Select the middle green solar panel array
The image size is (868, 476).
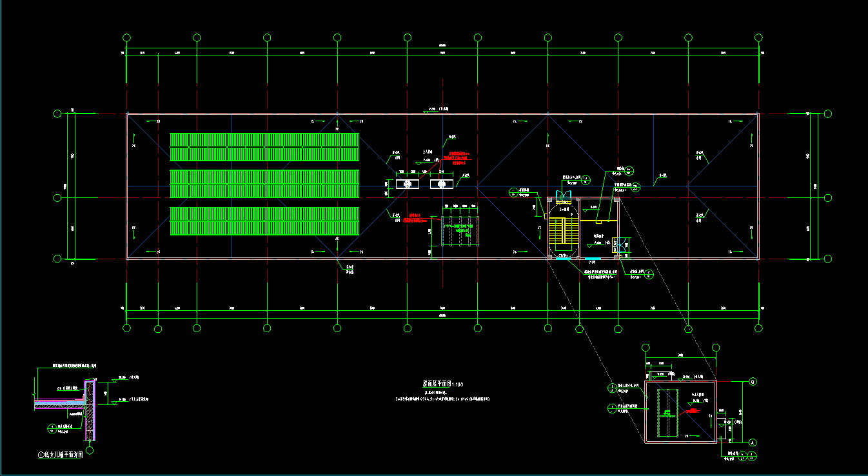(x=264, y=184)
